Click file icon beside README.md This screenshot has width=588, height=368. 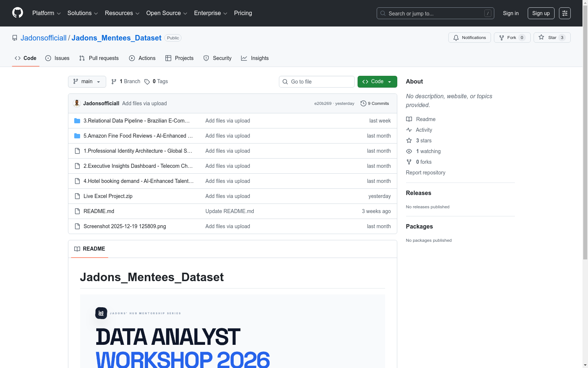[77, 211]
